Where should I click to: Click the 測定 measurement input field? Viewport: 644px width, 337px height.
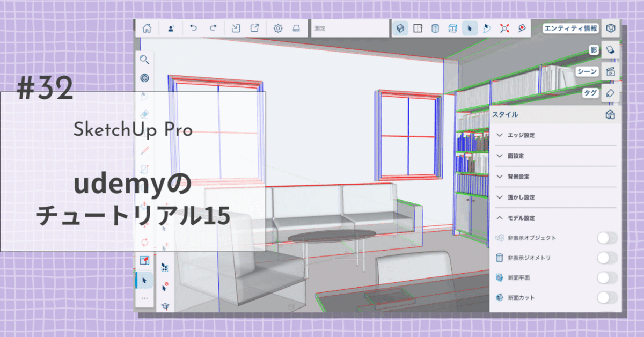click(x=350, y=28)
